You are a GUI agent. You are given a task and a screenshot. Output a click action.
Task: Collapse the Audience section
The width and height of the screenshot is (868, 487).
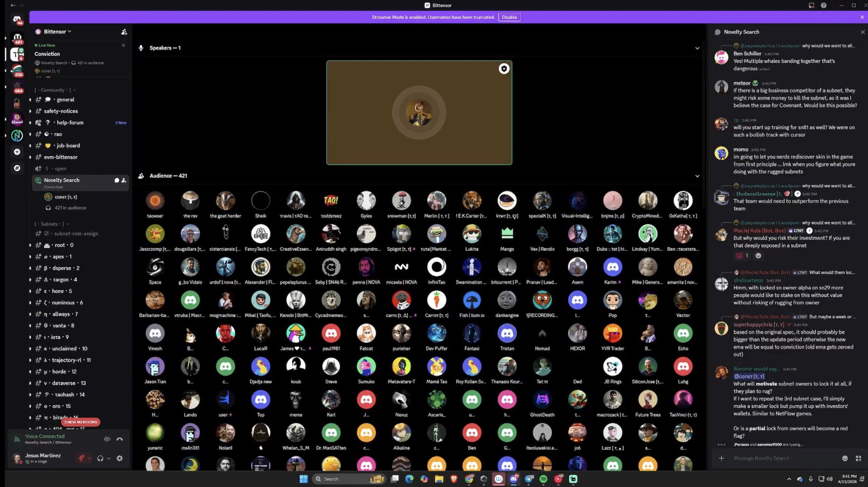tap(697, 176)
